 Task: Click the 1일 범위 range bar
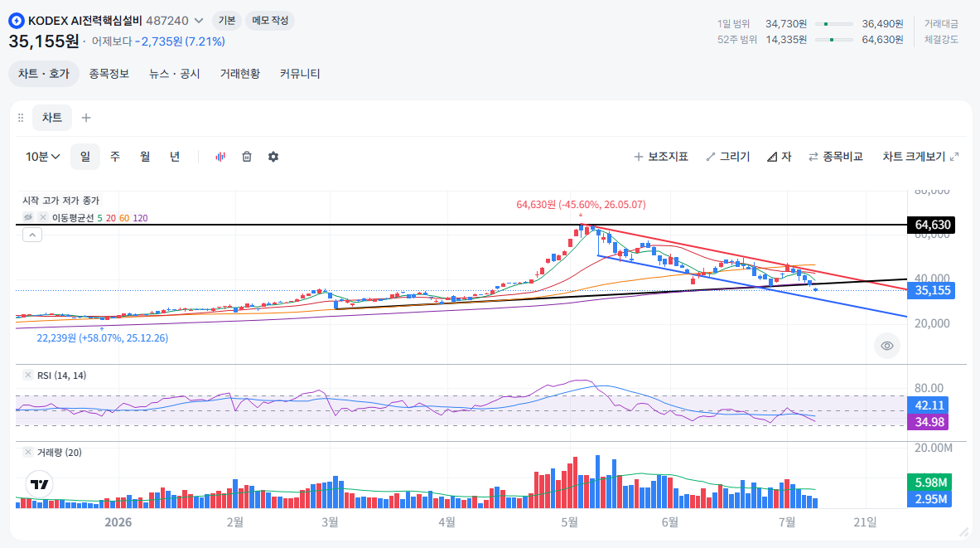click(x=834, y=24)
